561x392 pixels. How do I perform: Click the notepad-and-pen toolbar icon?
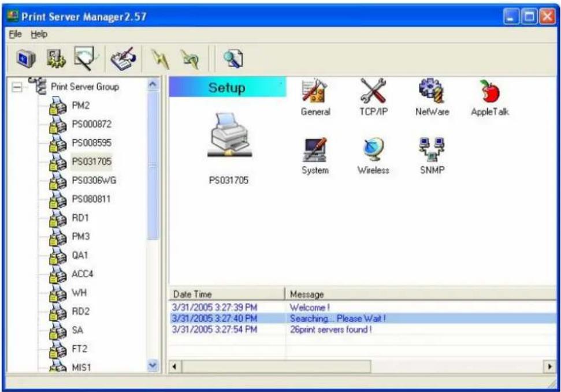click(124, 58)
